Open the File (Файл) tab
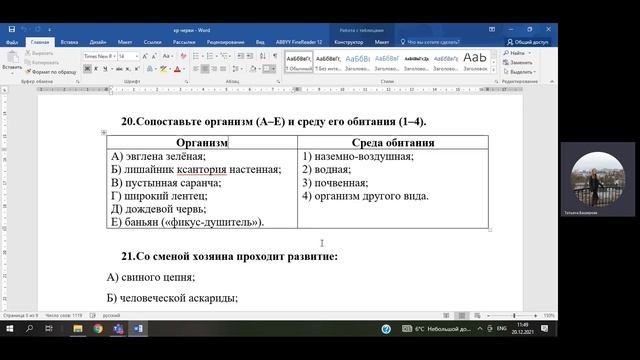Image resolution: width=640 pixels, height=360 pixels. point(12,42)
